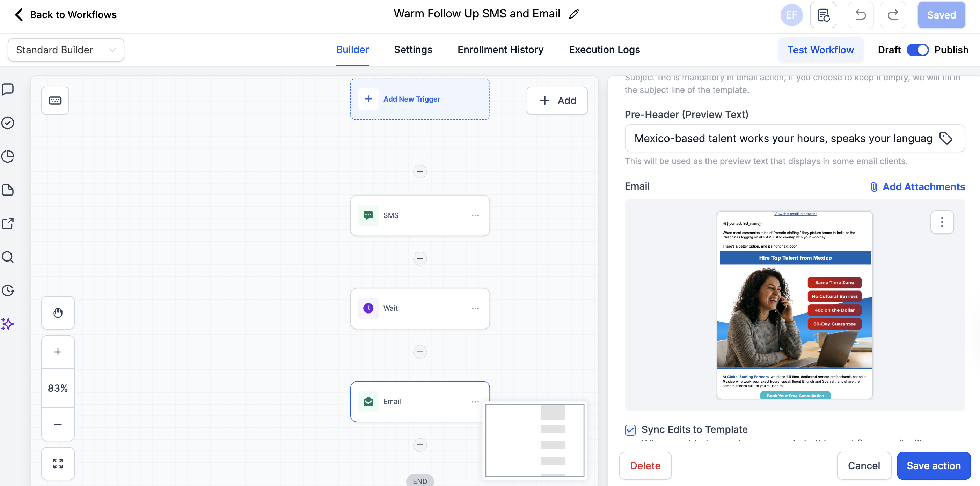Open the three-dot menu on the SMS node

click(x=475, y=215)
